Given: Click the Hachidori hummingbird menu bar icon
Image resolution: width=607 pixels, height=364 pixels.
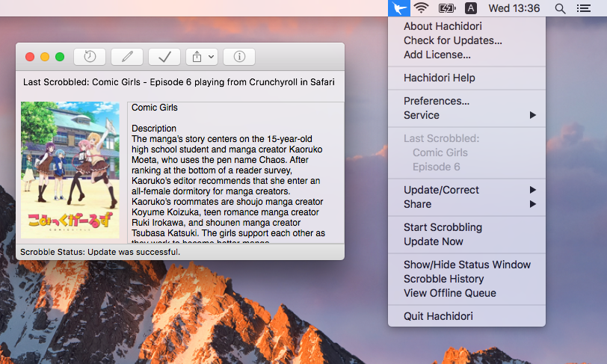Looking at the screenshot, I should click(398, 8).
